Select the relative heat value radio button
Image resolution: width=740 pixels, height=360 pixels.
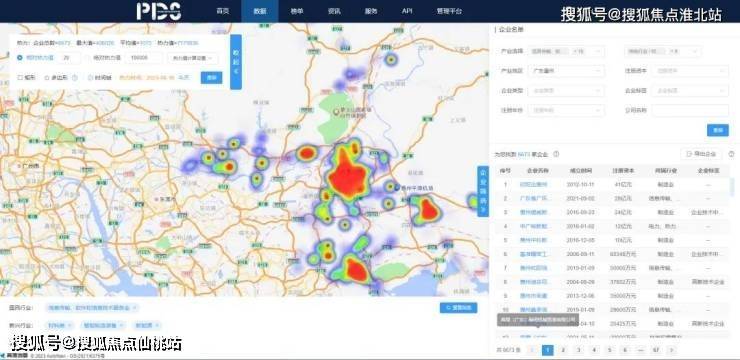pos(19,58)
